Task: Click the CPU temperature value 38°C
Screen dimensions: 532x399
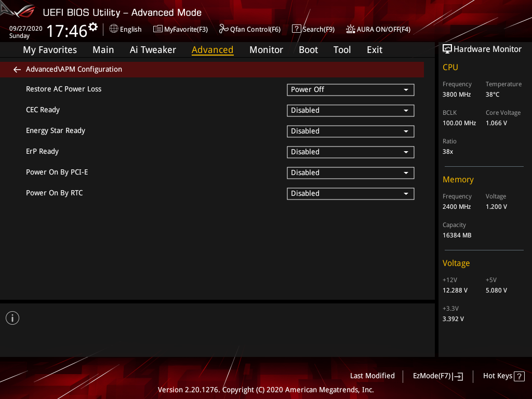Action: 493,95
